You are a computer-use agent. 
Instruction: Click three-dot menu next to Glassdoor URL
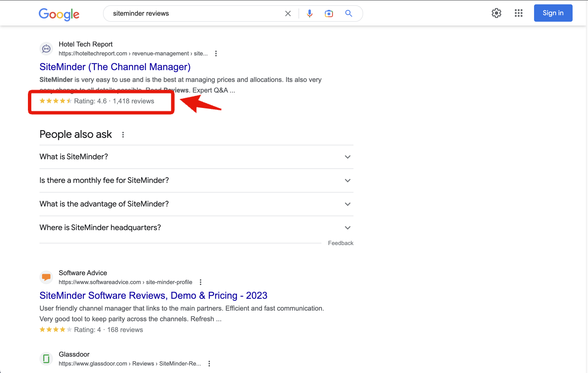tap(209, 363)
